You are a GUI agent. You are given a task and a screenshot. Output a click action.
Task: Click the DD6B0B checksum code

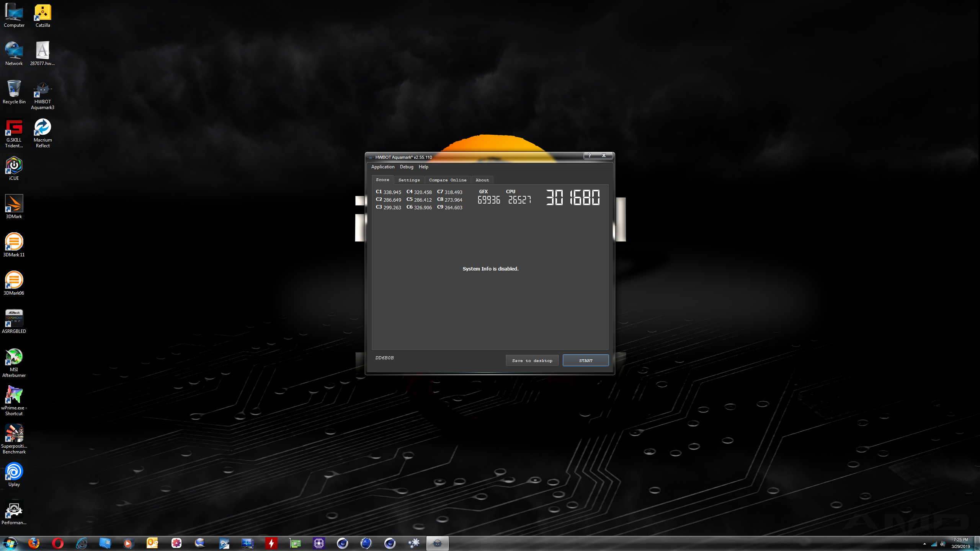click(384, 358)
